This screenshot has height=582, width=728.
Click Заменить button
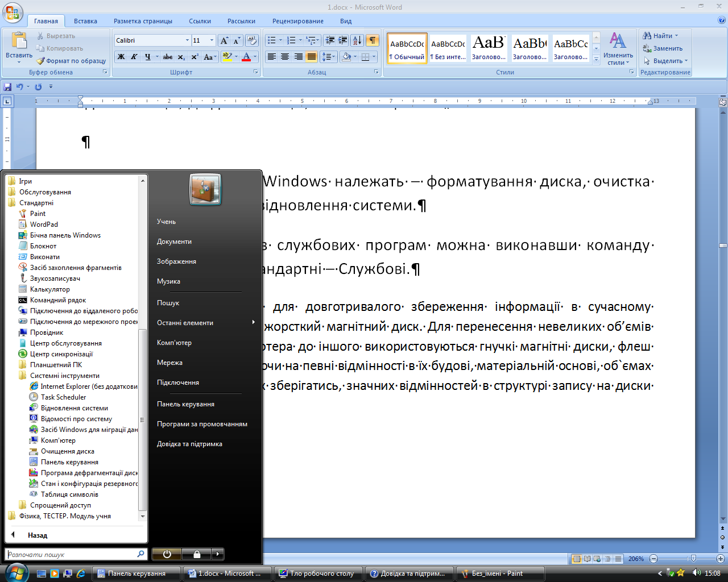click(x=663, y=48)
